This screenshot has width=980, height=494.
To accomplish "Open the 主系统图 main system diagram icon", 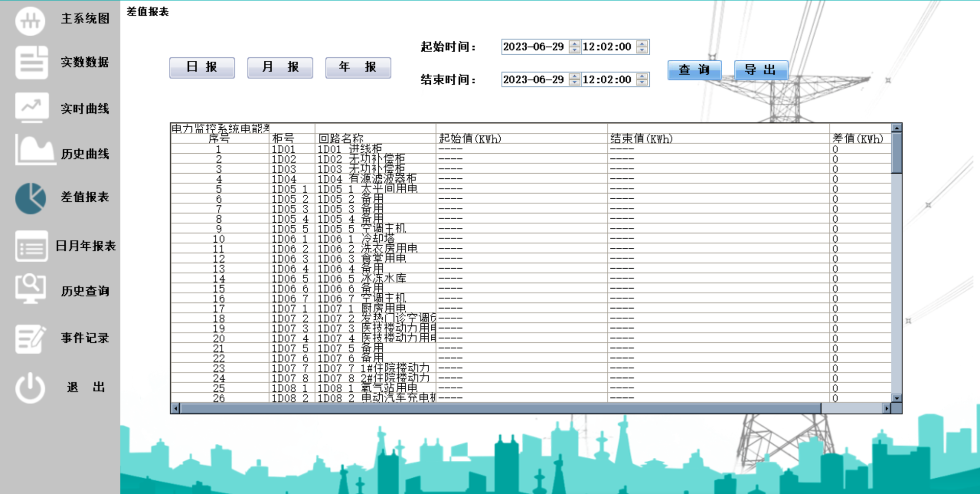I will 31,20.
